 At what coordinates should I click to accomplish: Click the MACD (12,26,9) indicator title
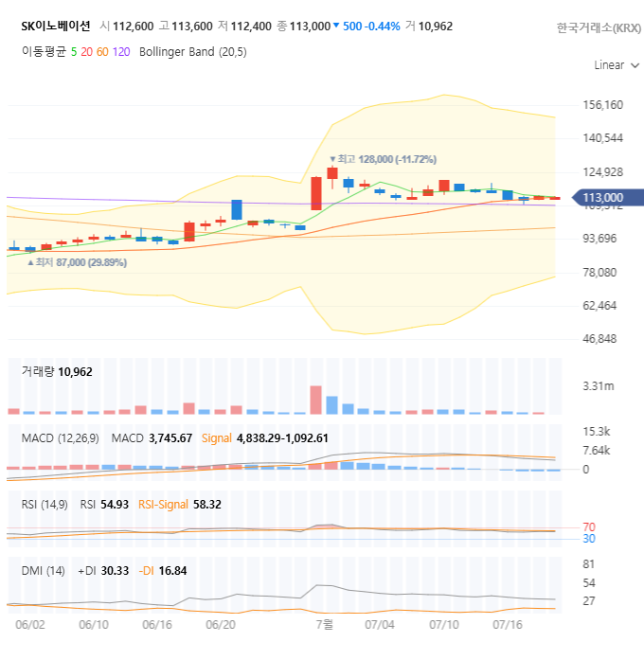coord(61,438)
